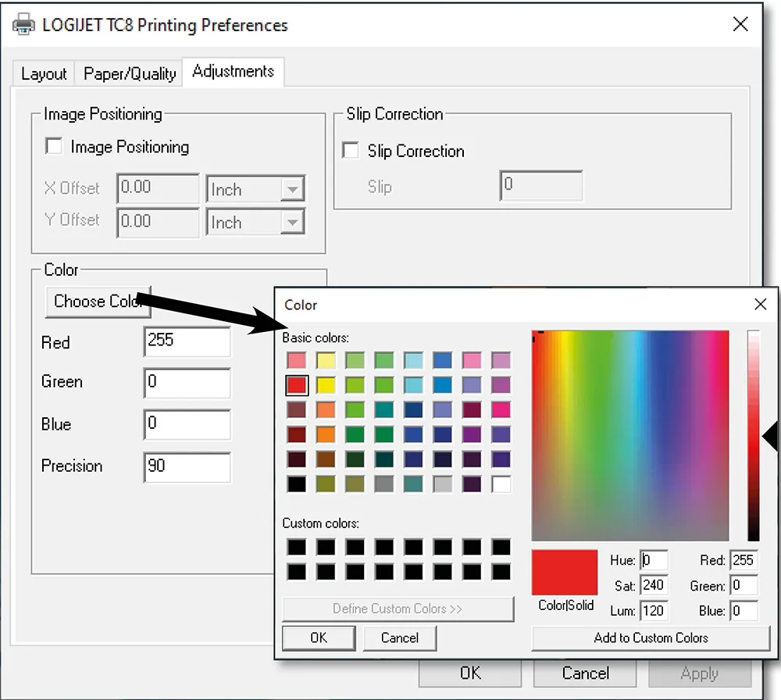Tick the Slip Correction checkbox
781x700 pixels.
(350, 151)
